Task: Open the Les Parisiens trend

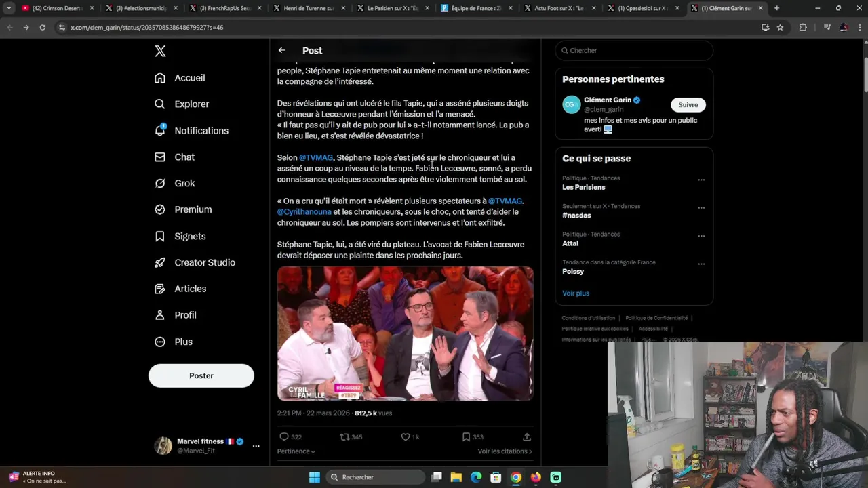Action: click(584, 187)
